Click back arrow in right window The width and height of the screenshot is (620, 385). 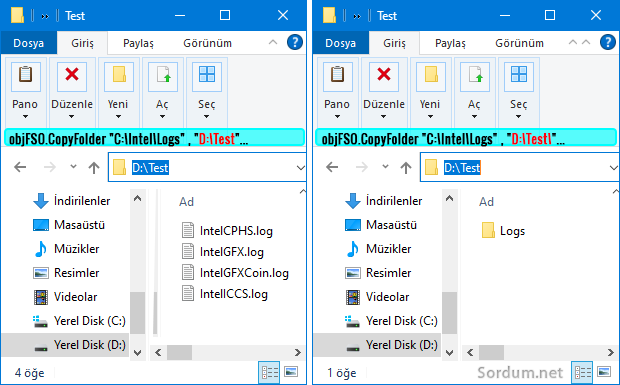coord(332,167)
